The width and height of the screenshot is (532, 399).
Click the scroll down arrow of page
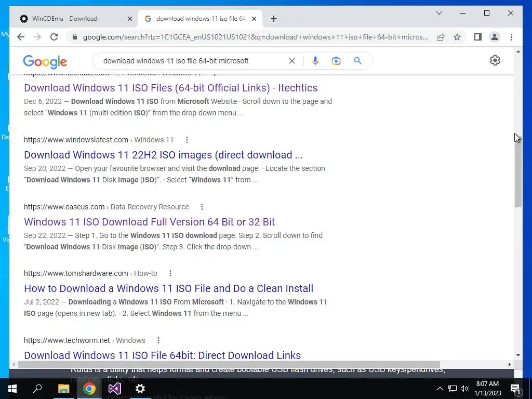(518, 355)
